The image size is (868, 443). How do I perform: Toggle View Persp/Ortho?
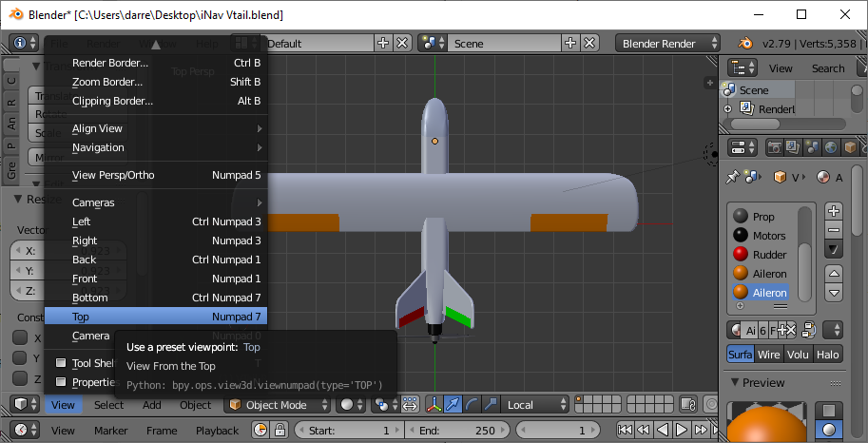click(156, 175)
